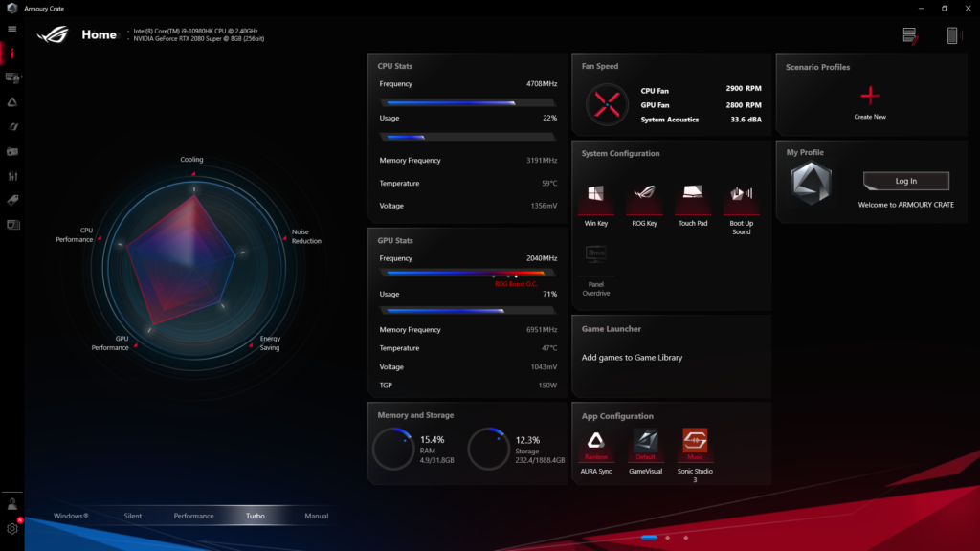Screen dimensions: 980x551
Task: Click the My Profile avatar icon
Action: pos(811,183)
